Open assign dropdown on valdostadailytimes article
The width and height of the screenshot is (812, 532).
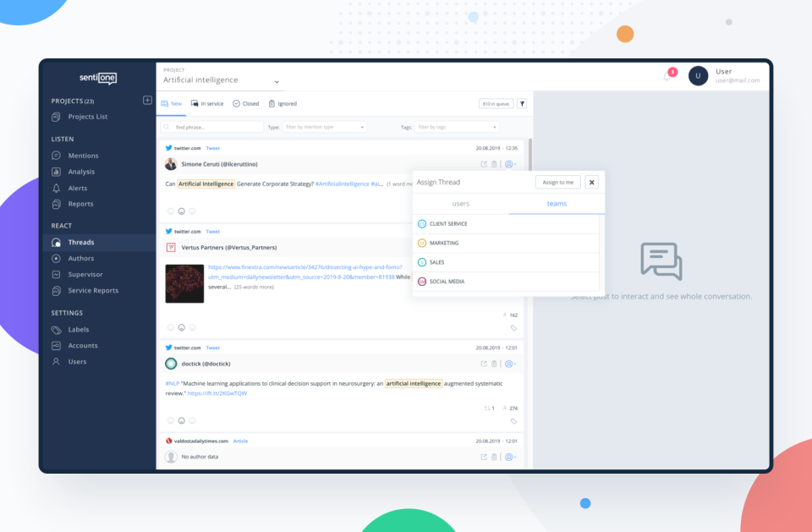[x=511, y=457]
